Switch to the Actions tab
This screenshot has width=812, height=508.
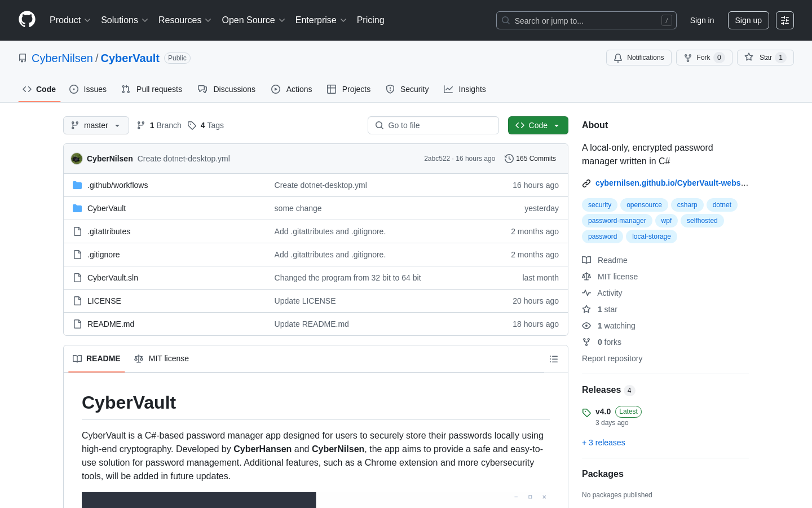click(x=292, y=89)
